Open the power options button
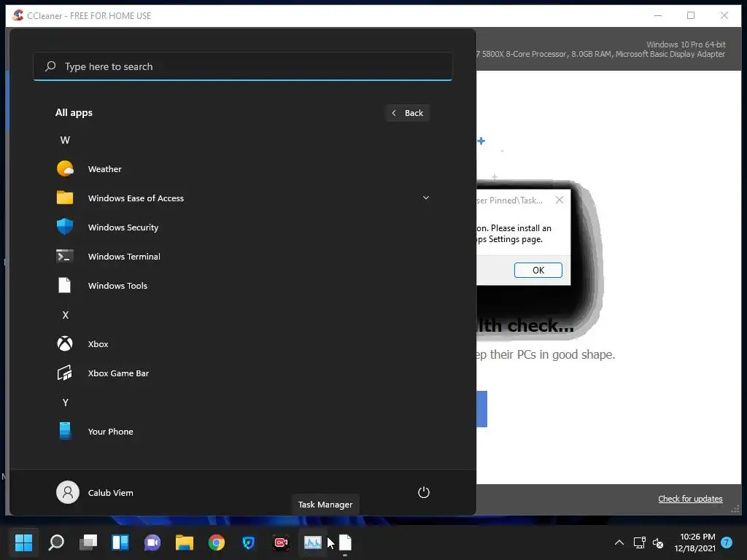The height and width of the screenshot is (560, 747). click(x=424, y=492)
